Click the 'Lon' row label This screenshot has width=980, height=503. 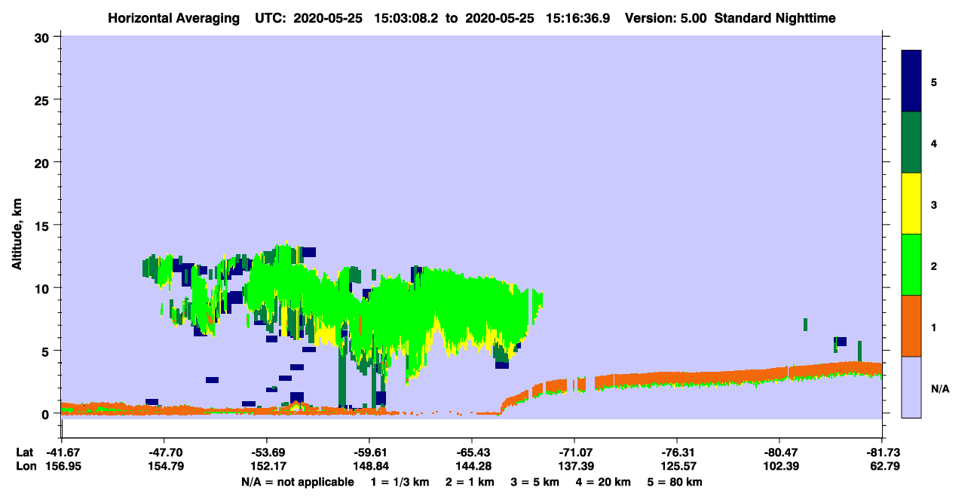click(25, 466)
